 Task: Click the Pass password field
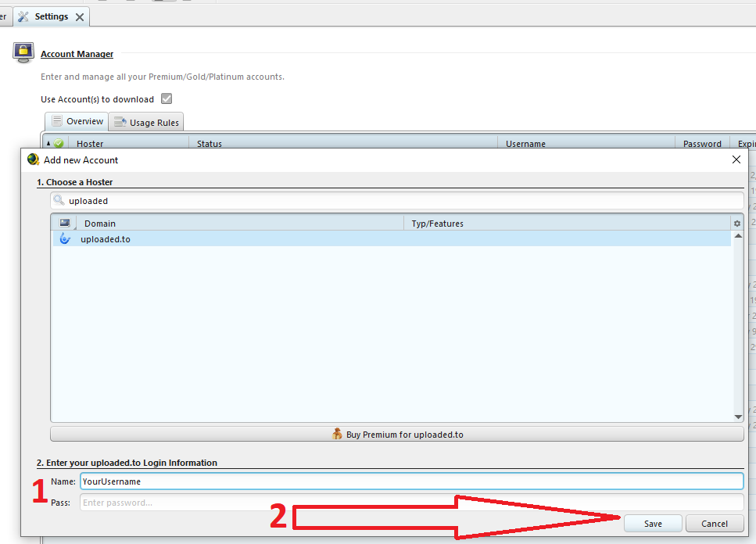412,503
